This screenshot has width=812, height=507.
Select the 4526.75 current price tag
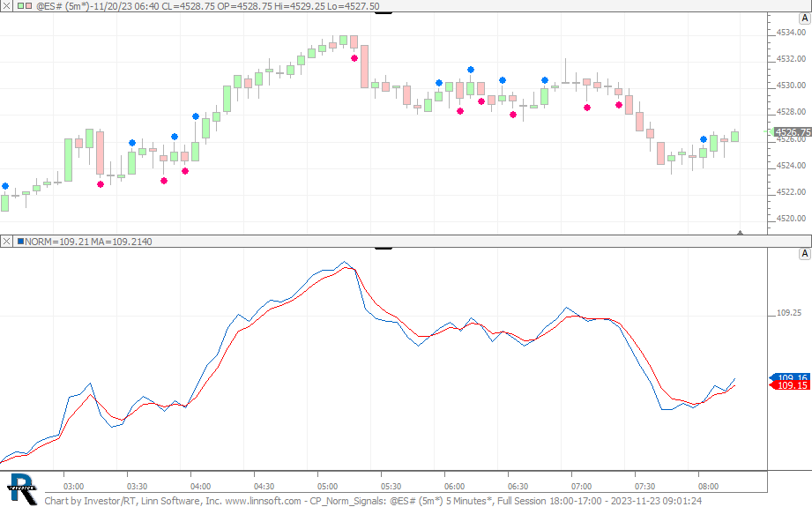coord(792,132)
